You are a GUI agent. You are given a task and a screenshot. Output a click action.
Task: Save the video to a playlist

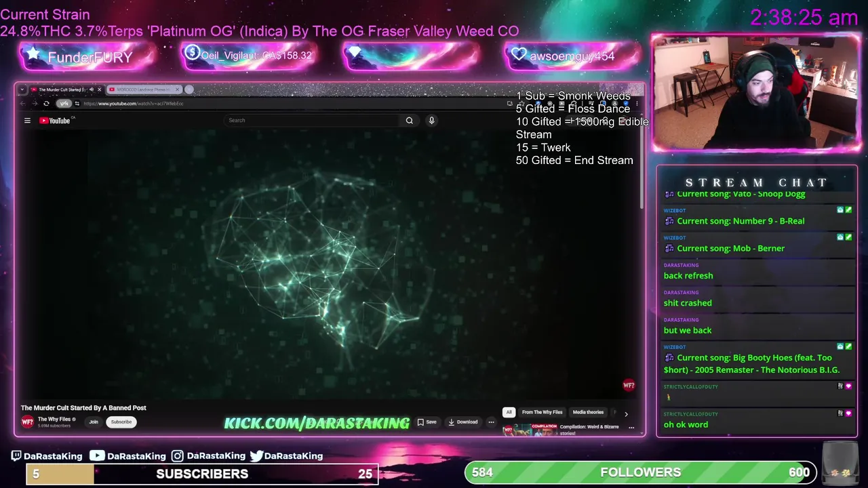(x=427, y=422)
